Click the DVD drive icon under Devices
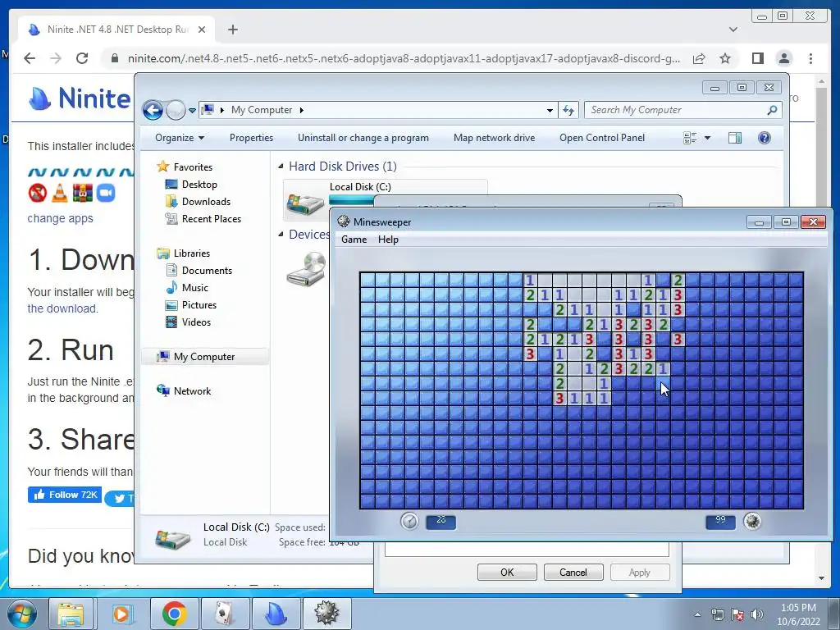 coord(307,269)
